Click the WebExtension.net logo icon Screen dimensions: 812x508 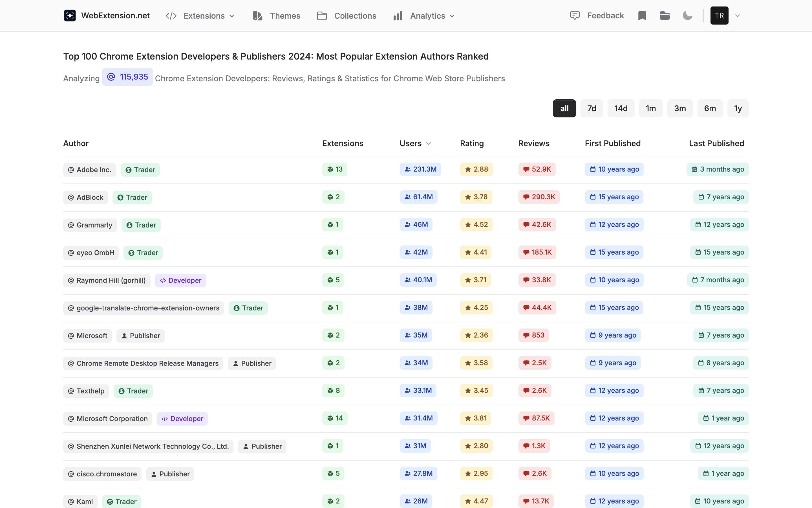click(70, 16)
